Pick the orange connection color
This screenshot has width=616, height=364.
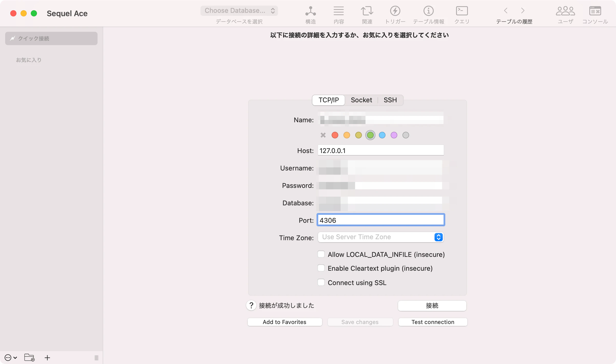click(347, 135)
